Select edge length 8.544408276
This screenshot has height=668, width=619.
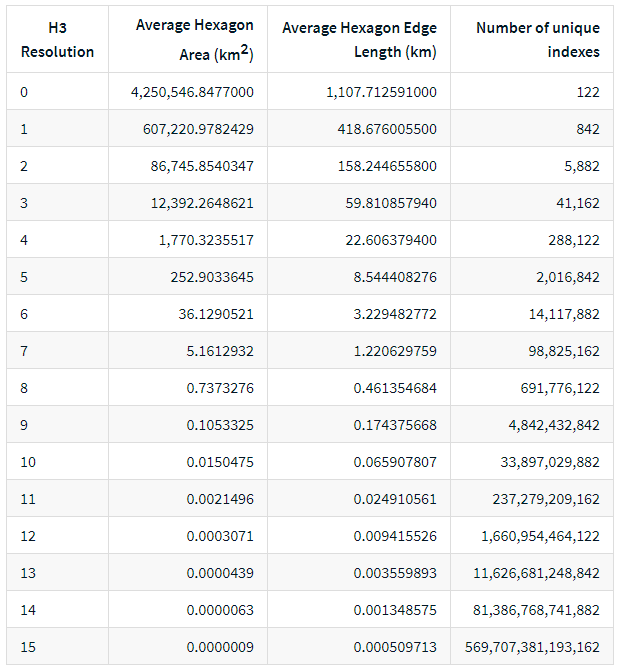coord(395,277)
